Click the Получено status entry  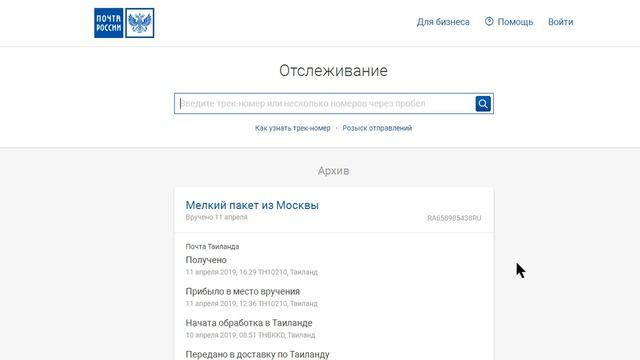pos(206,260)
